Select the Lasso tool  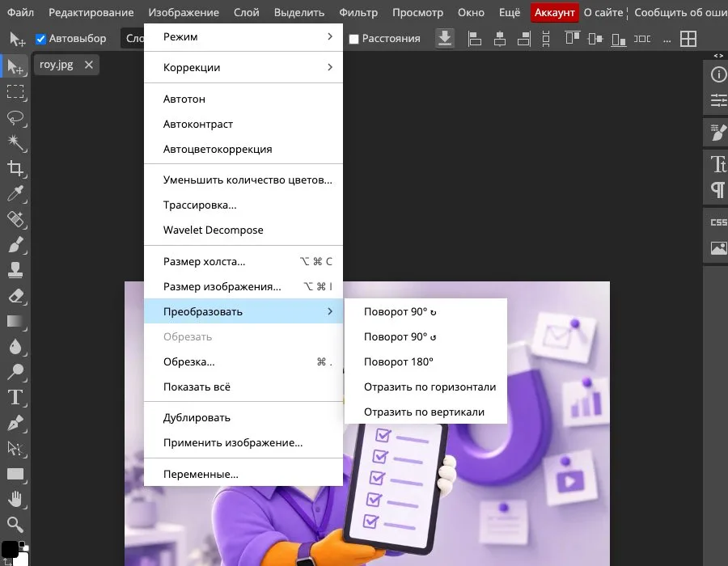pyautogui.click(x=15, y=117)
